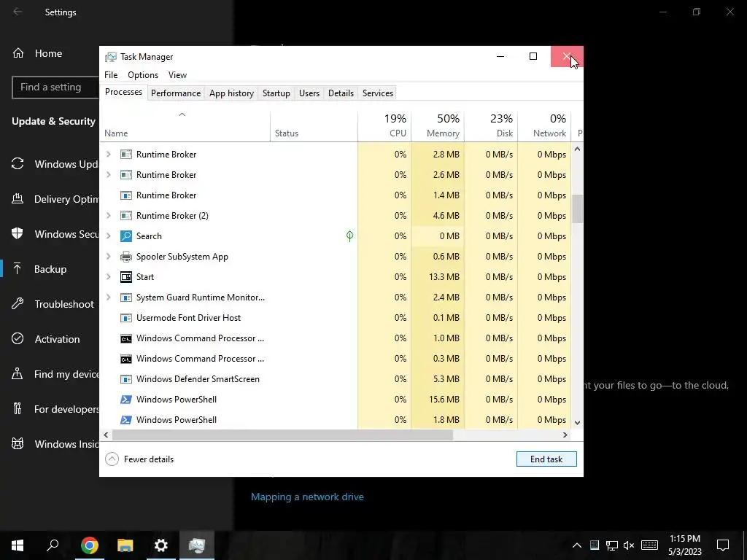
Task: Click For developers icon in Settings
Action: click(18, 409)
